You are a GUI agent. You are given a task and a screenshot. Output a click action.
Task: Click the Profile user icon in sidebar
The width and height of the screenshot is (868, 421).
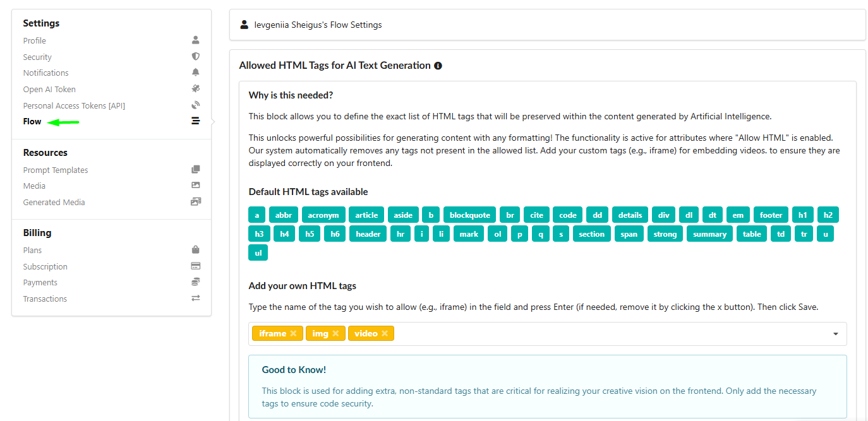(x=196, y=40)
